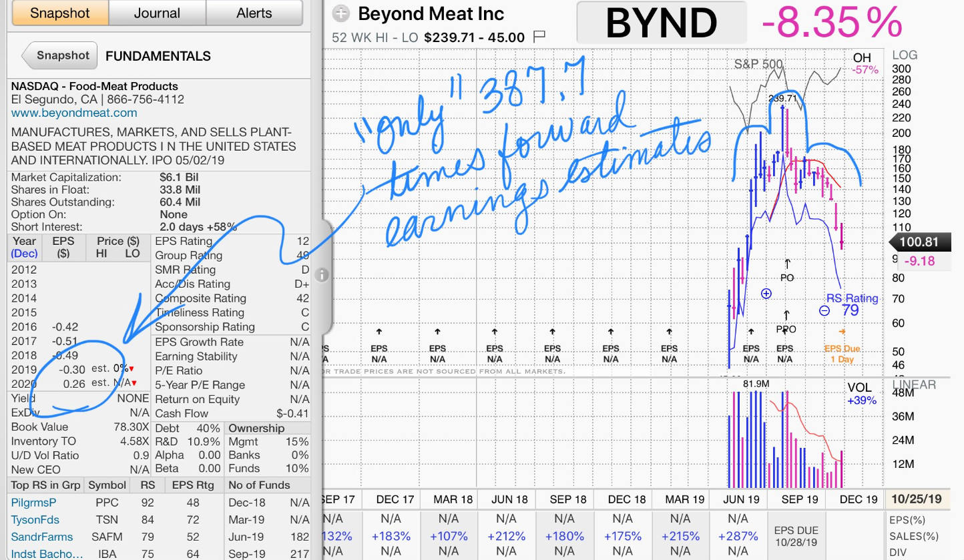The height and width of the screenshot is (560, 964).
Task: Click the PO arrow marker on the chart
Action: [787, 264]
